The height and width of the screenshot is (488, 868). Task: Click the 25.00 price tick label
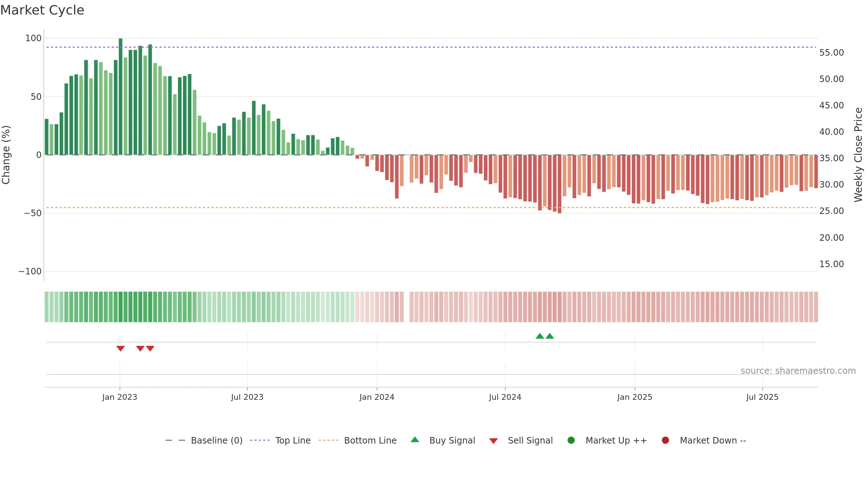click(831, 211)
